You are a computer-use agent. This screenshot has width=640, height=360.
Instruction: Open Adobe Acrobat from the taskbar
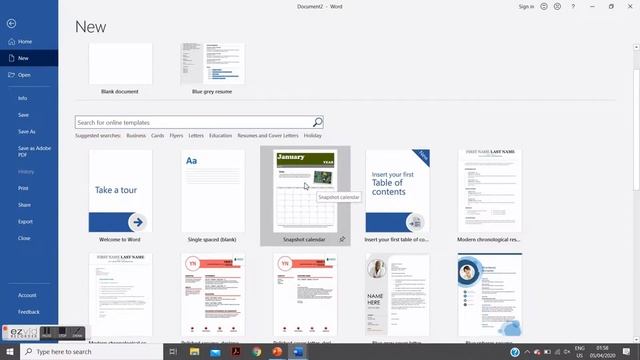coord(236,351)
